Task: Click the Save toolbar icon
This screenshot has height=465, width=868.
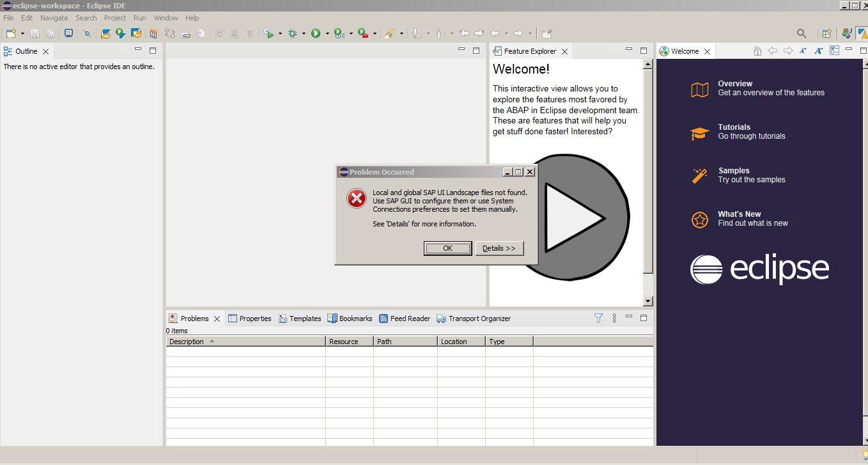Action: point(35,33)
